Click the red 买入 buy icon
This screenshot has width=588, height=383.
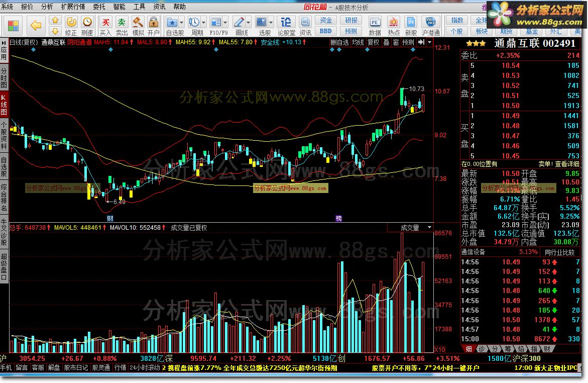(x=106, y=22)
